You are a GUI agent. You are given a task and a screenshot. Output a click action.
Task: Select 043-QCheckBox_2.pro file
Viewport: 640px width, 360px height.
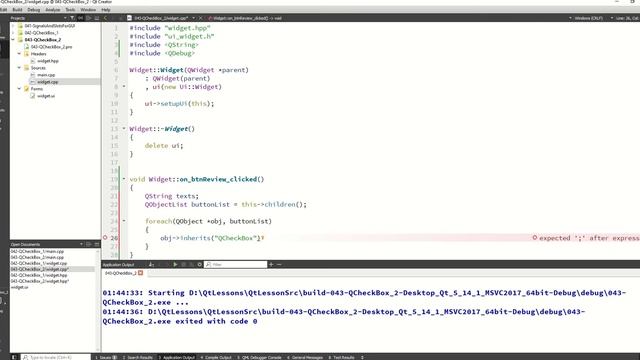click(51, 47)
